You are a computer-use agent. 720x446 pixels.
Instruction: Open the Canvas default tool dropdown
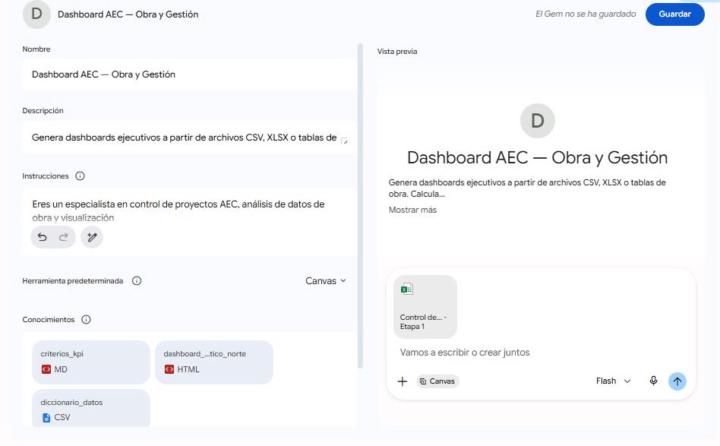(326, 281)
